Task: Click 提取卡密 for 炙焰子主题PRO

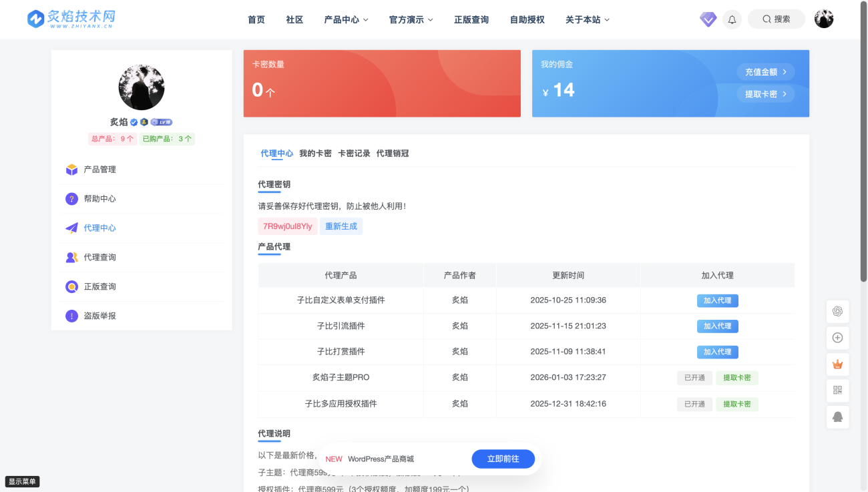Action: [x=736, y=378]
